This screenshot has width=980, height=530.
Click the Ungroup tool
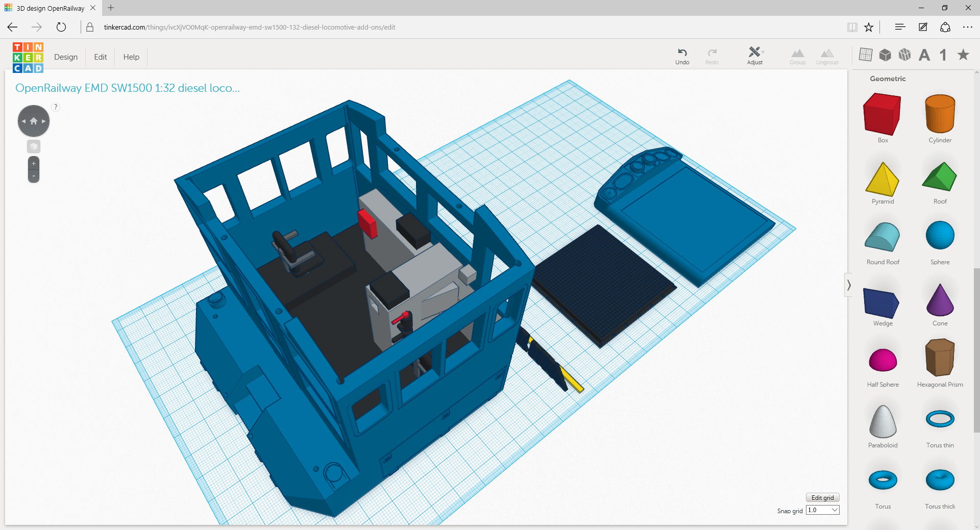(827, 56)
